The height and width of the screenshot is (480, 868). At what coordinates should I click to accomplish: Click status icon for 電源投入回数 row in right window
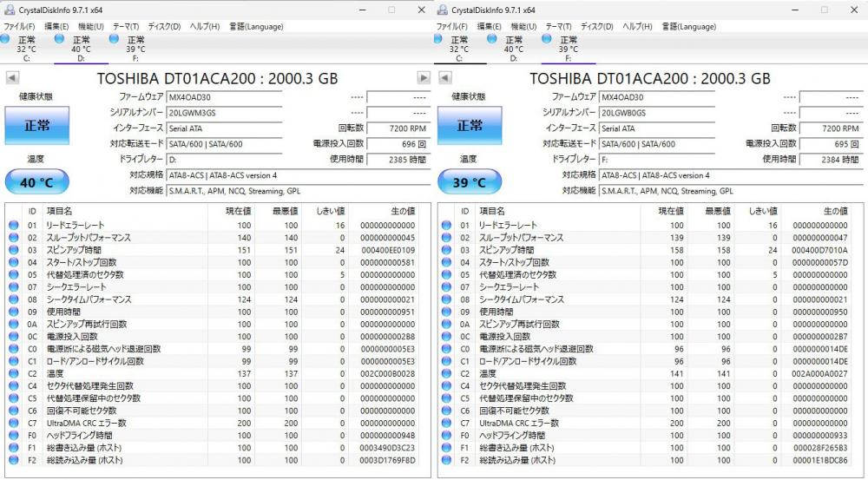446,337
